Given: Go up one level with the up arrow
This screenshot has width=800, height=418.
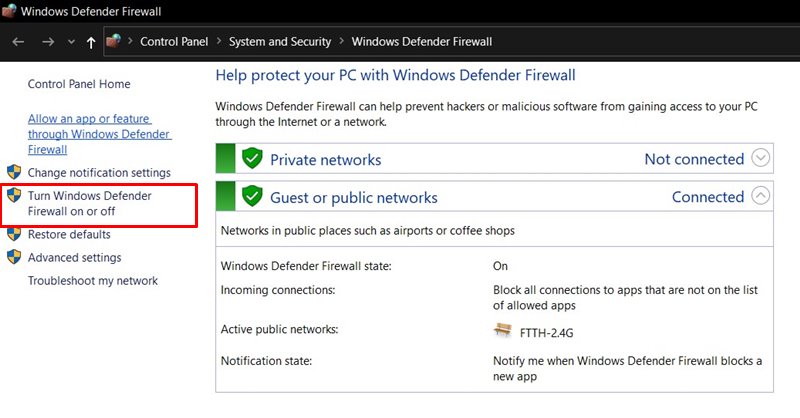Looking at the screenshot, I should (91, 42).
